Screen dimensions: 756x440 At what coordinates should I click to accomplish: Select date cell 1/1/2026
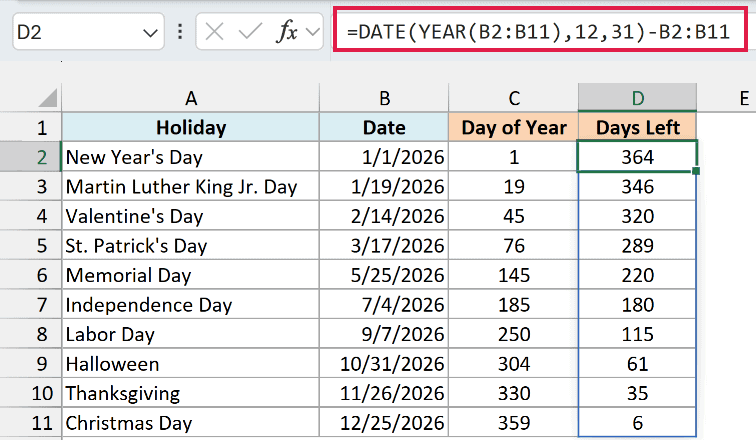(x=384, y=157)
